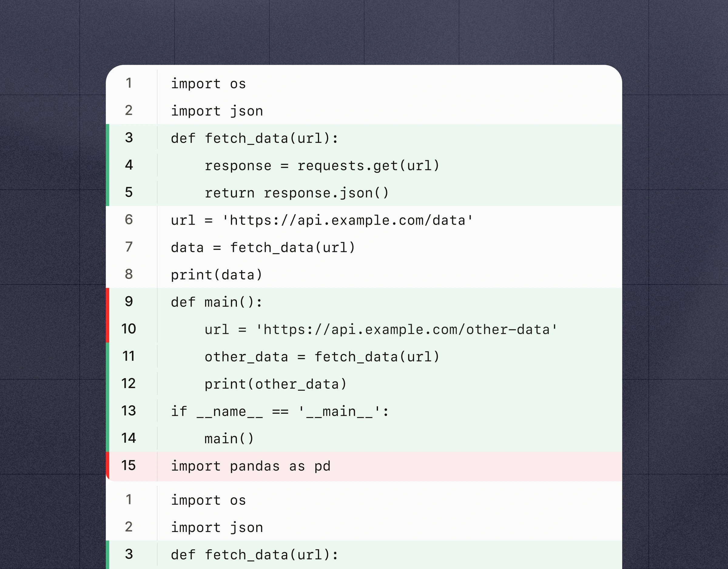Click the 'def main():' line
Viewport: 728px width, 569px height.
(x=217, y=303)
